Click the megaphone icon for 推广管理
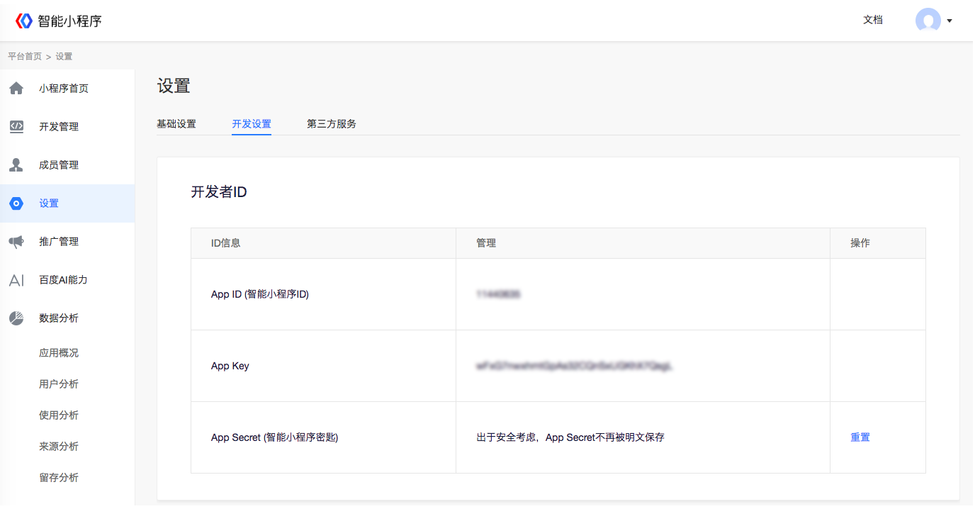This screenshot has height=509, width=980. click(16, 242)
